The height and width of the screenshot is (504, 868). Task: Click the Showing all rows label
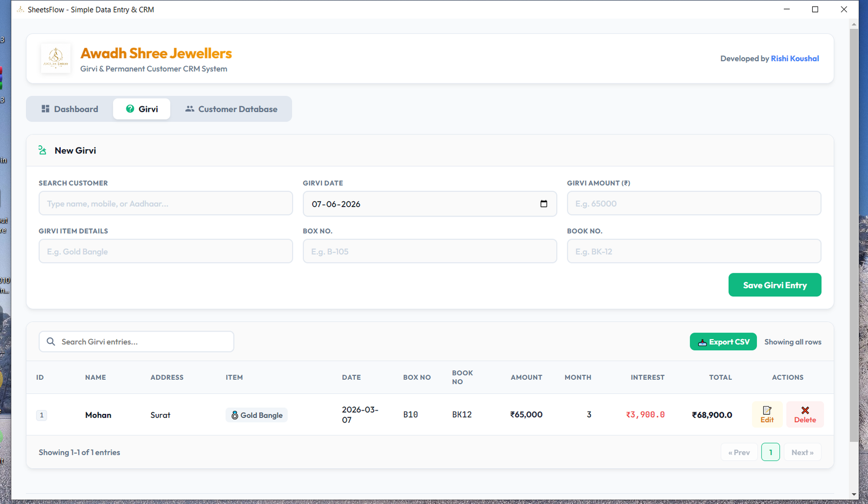pos(793,342)
